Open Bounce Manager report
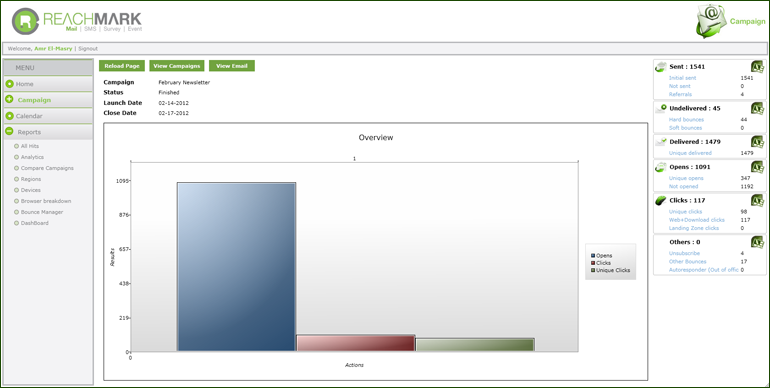 tap(42, 212)
